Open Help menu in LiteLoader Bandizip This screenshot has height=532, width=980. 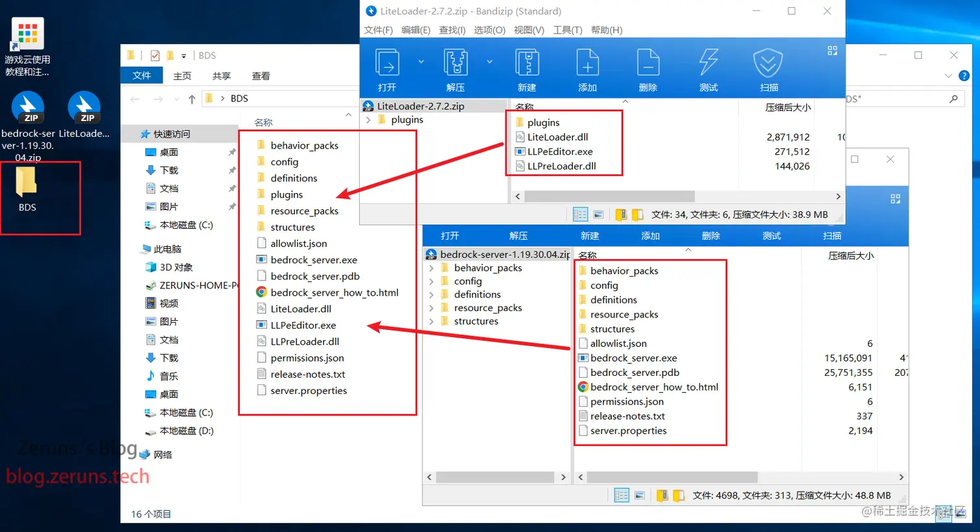607,30
